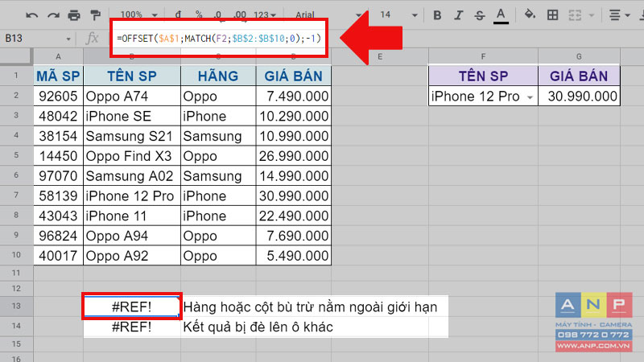Open the B13 name box dropdown arrow
Viewport: 644px width, 362px height.
click(68, 39)
